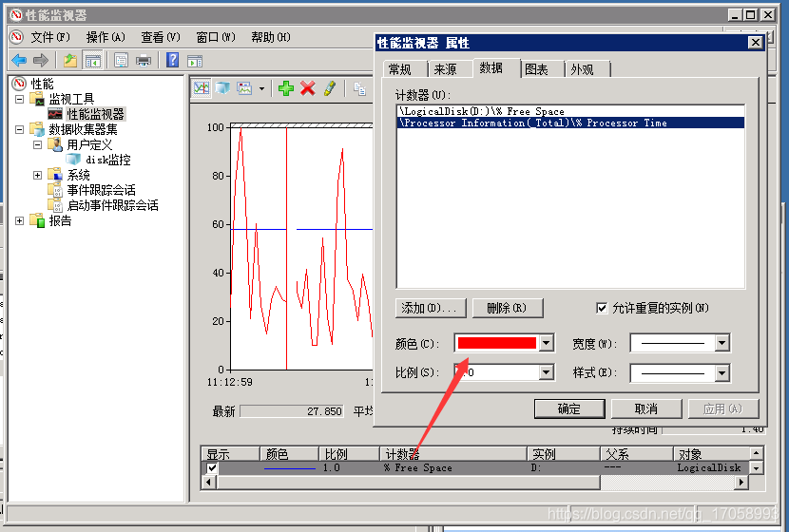The height and width of the screenshot is (532, 789).
Task: Click the 删除(R) button
Action: pos(508,308)
